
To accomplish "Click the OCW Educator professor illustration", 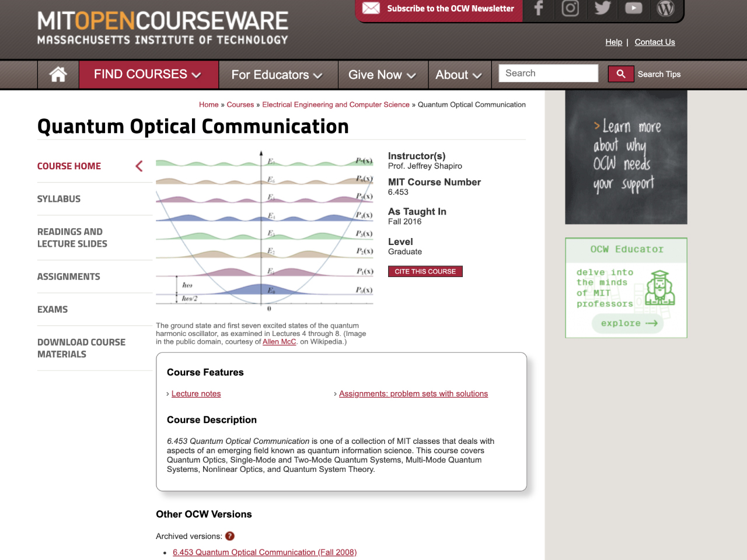I will tap(659, 288).
